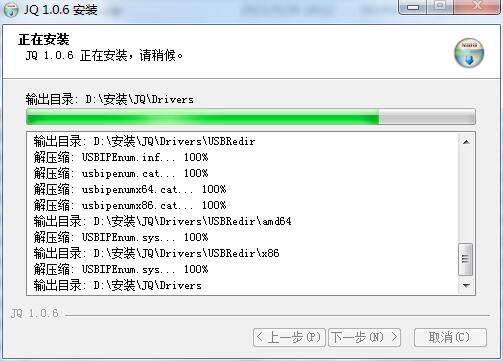Click the 下一步(N) next button
503x361 pixels.
click(364, 337)
